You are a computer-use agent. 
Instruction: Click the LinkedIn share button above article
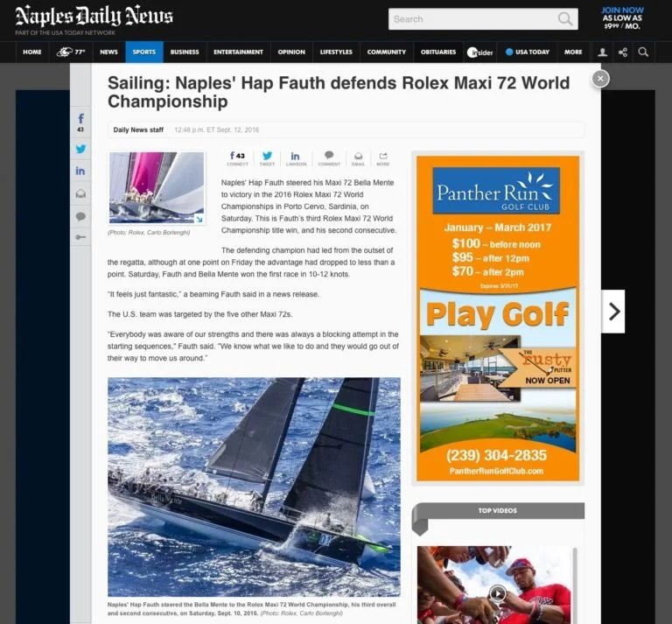click(296, 158)
